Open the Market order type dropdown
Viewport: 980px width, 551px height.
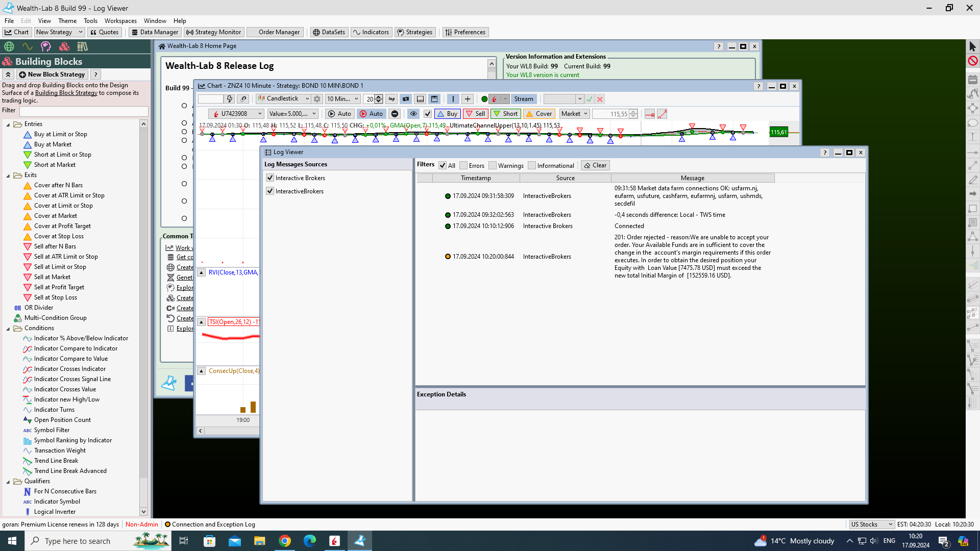(575, 114)
